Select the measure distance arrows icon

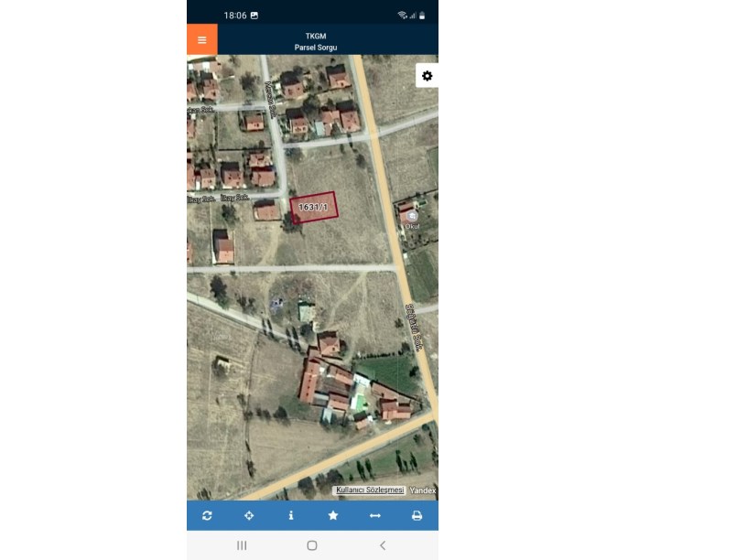coord(375,515)
